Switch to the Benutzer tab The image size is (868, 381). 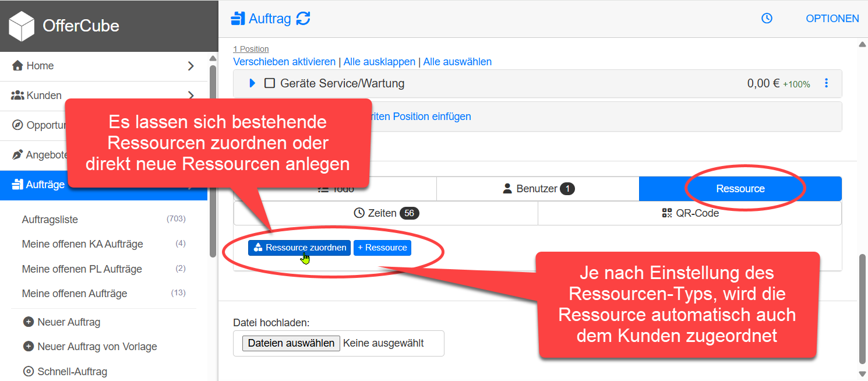point(538,189)
